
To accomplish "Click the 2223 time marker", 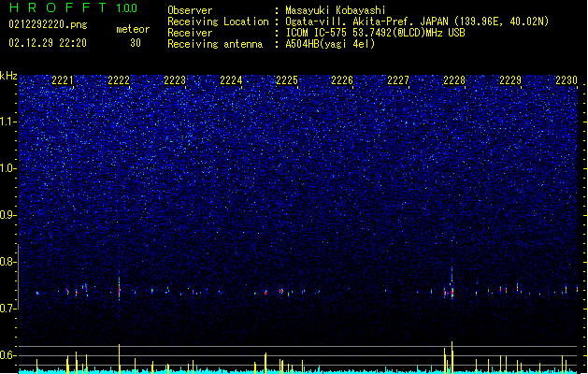I will click(x=175, y=79).
